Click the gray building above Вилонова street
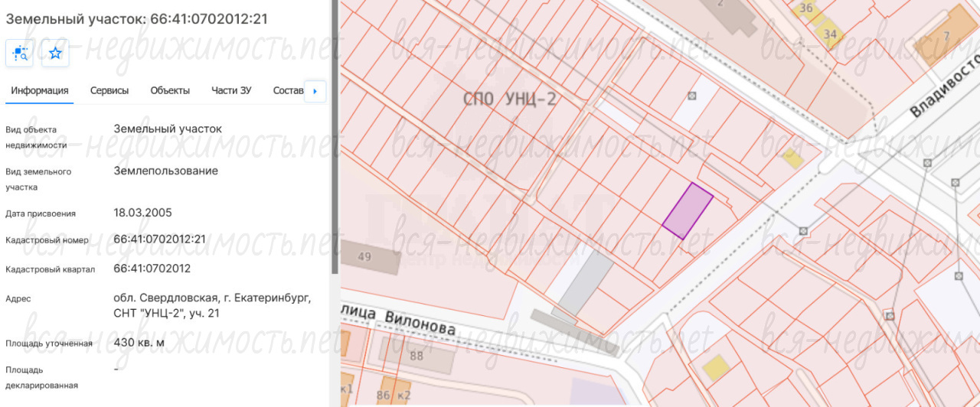The image size is (980, 407). point(585,282)
